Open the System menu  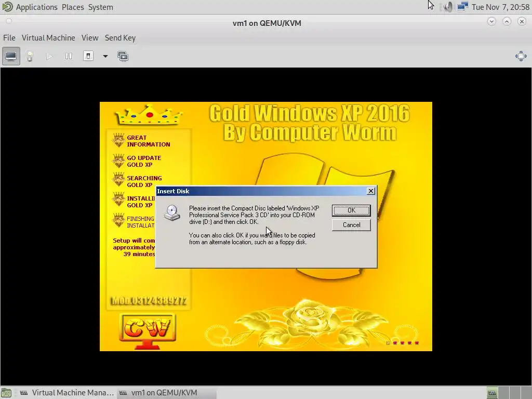pos(100,7)
